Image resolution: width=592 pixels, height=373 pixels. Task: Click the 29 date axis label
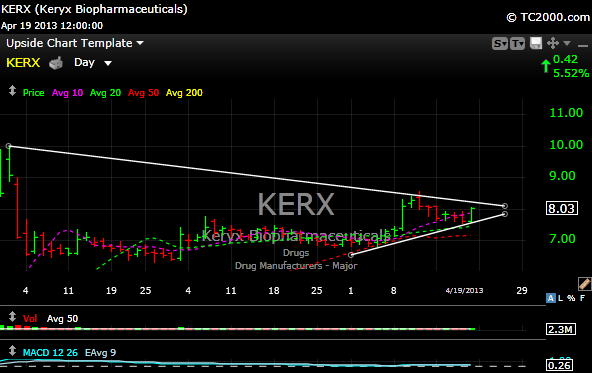(x=522, y=290)
